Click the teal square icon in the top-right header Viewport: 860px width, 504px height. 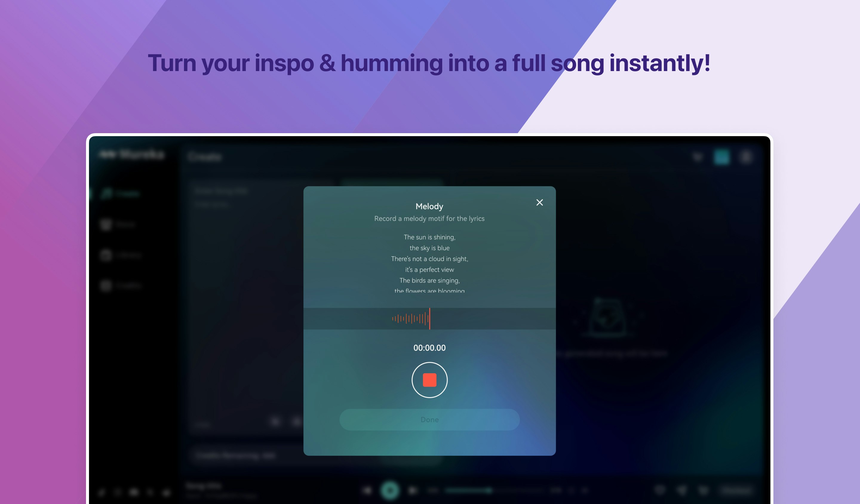pos(721,157)
